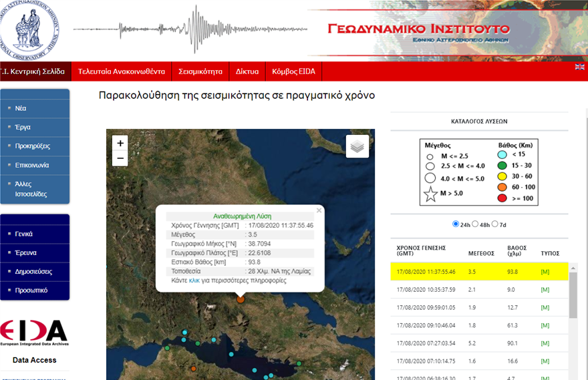This screenshot has height=380, width=588.
Task: Select the highlighted 3.5 magnitude event row
Action: tap(478, 272)
